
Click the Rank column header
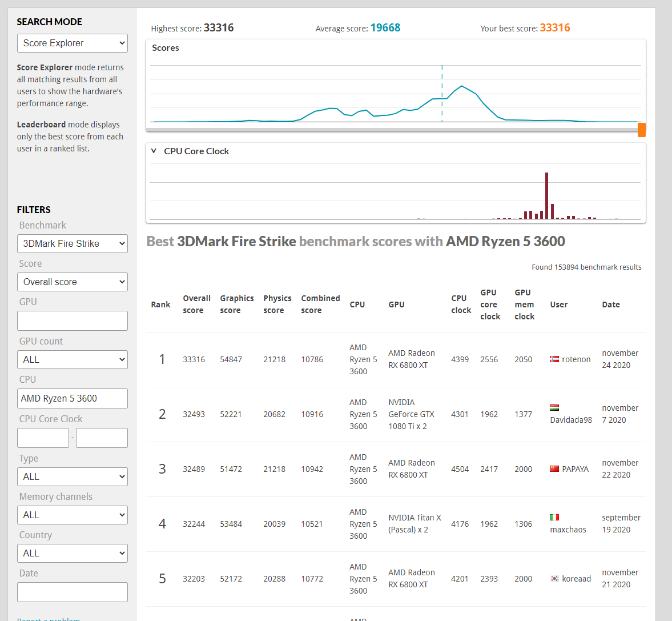coord(160,305)
